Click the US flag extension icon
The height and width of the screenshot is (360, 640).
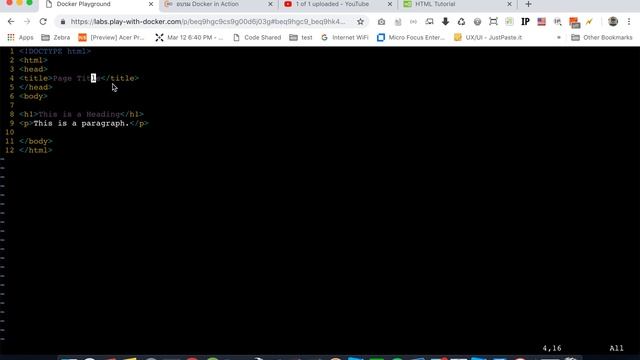tap(541, 22)
